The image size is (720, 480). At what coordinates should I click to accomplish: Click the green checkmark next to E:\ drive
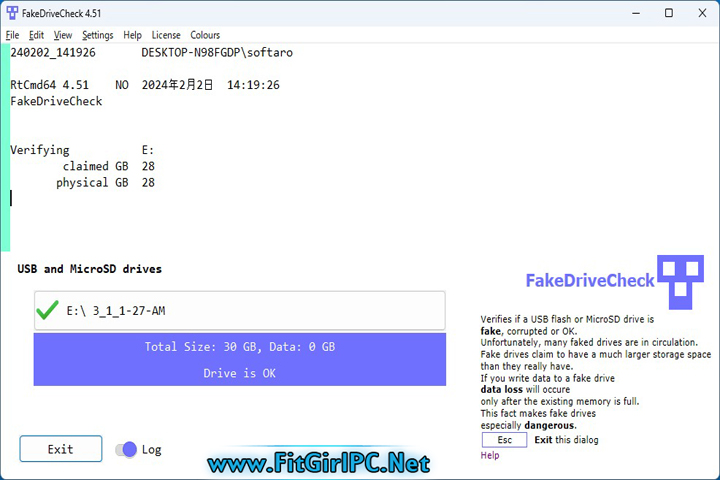pyautogui.click(x=47, y=311)
